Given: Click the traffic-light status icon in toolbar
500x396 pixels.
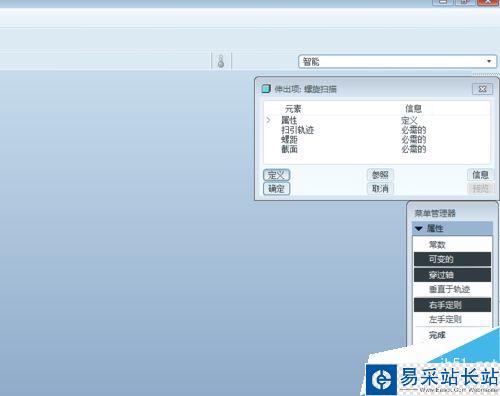Looking at the screenshot, I should tap(221, 61).
